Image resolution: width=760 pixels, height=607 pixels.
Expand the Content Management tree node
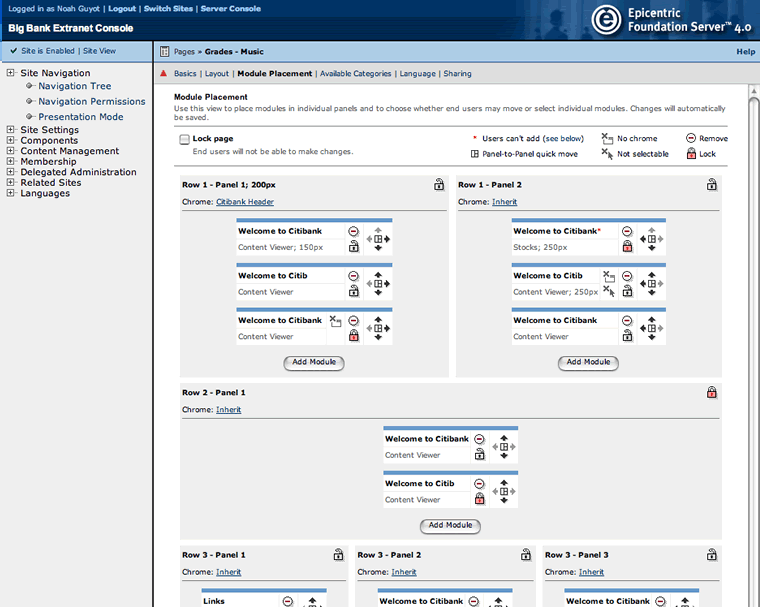coord(10,151)
